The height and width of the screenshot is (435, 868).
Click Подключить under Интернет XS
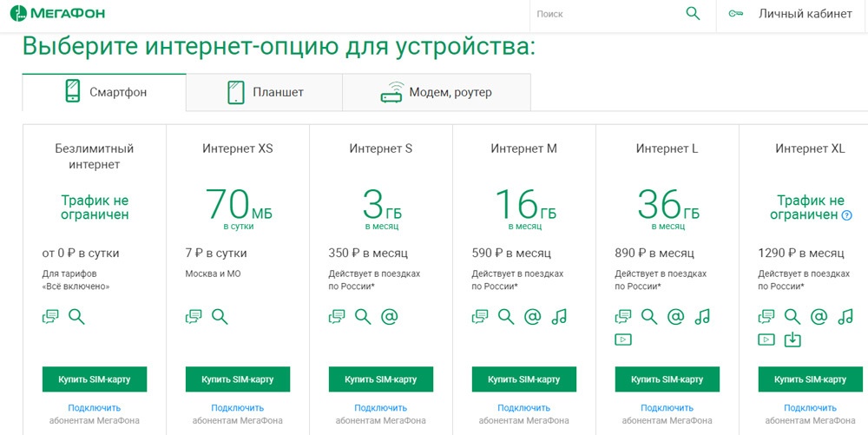click(238, 408)
